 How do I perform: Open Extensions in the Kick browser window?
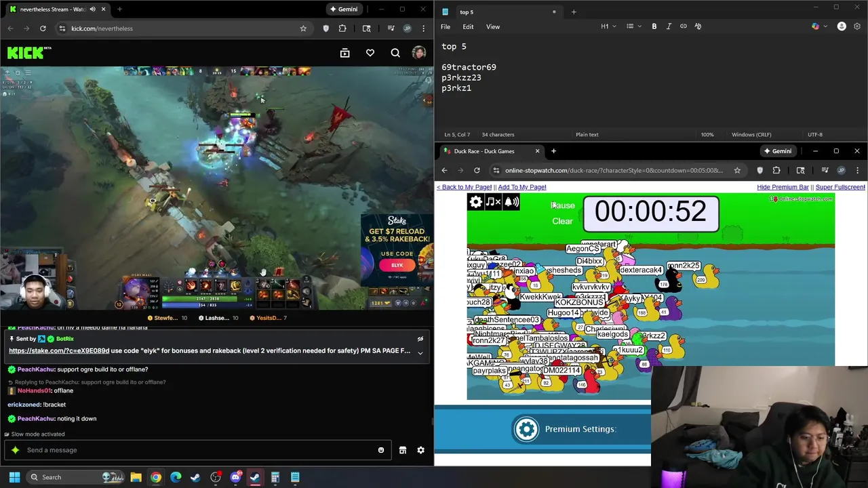tap(342, 28)
